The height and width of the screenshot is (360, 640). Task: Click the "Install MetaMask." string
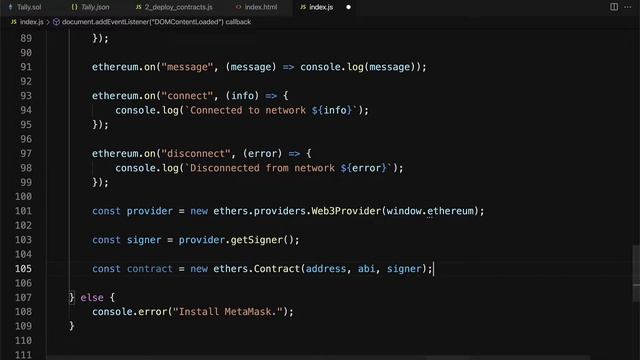point(228,312)
